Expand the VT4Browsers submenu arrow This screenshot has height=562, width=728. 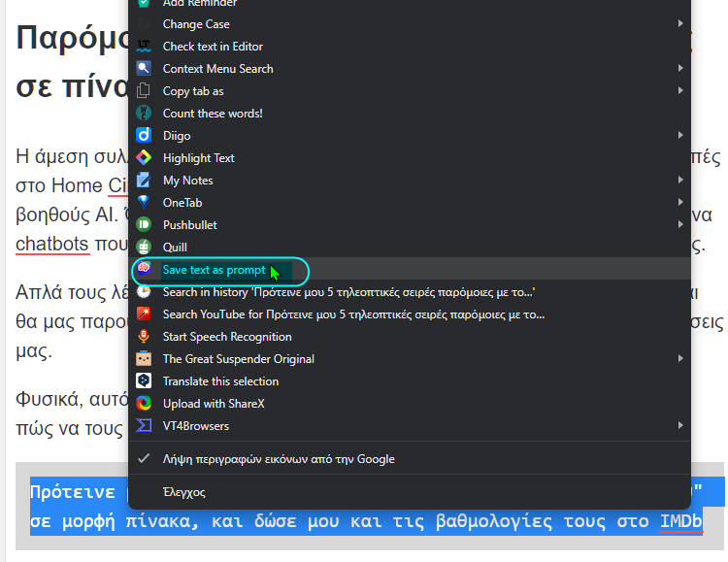680,425
